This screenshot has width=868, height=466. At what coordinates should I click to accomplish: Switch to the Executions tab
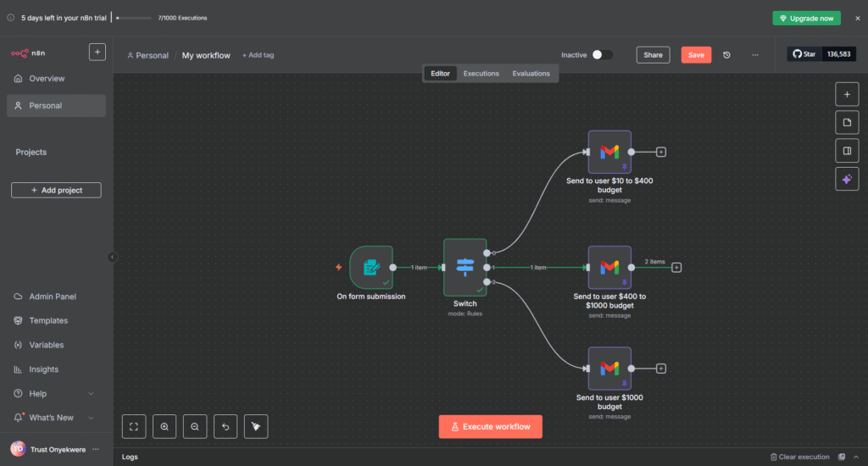pyautogui.click(x=481, y=74)
